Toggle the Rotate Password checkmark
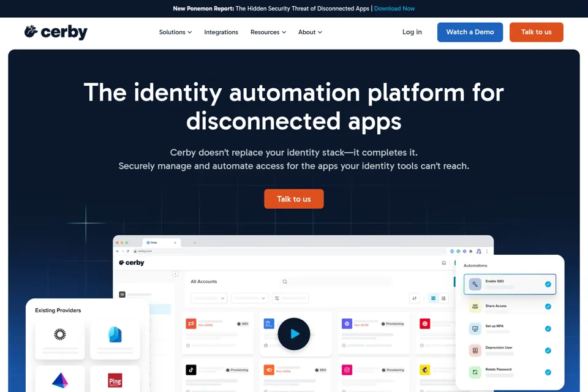 coord(548,372)
